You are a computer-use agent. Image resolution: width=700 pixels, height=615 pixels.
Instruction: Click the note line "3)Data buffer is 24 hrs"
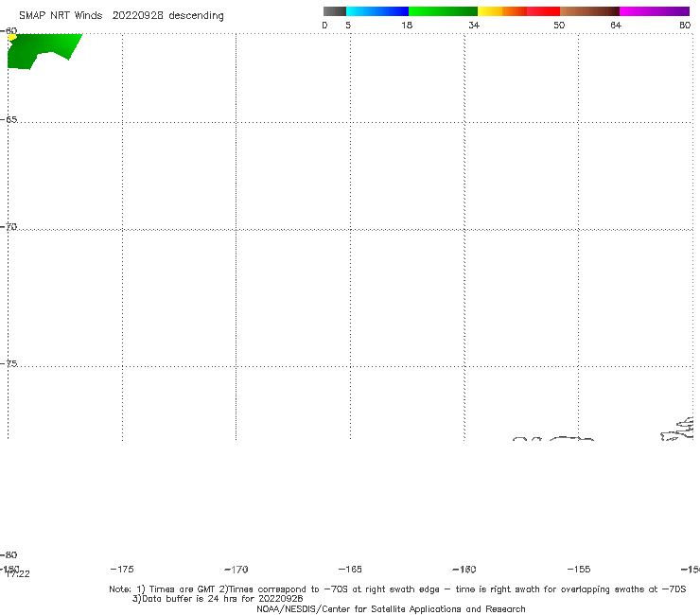[218, 599]
